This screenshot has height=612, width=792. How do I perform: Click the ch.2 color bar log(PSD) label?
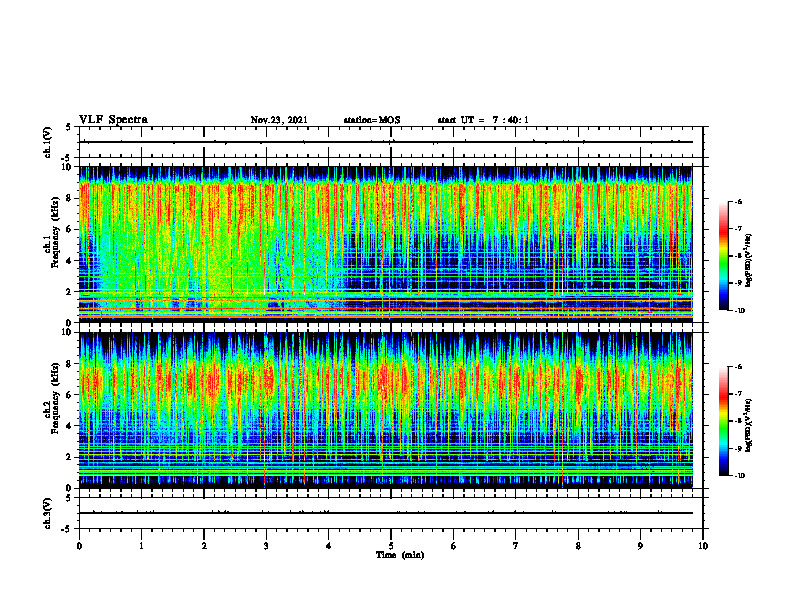click(750, 425)
